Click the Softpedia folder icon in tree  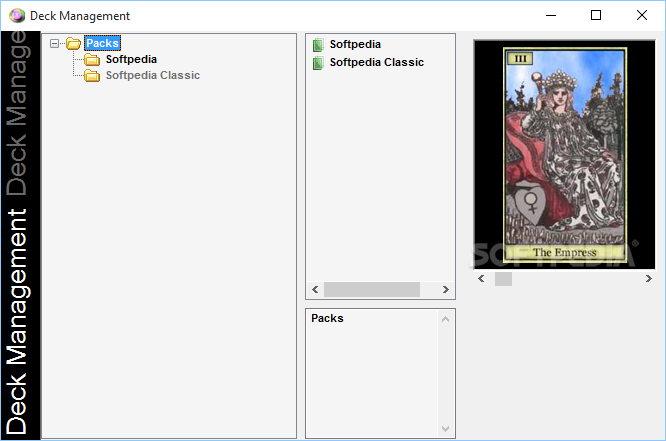pyautogui.click(x=92, y=59)
